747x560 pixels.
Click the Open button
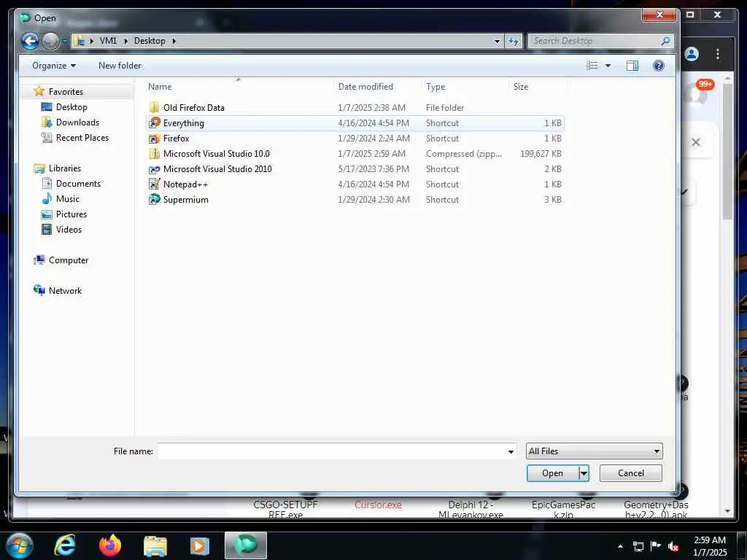click(553, 472)
